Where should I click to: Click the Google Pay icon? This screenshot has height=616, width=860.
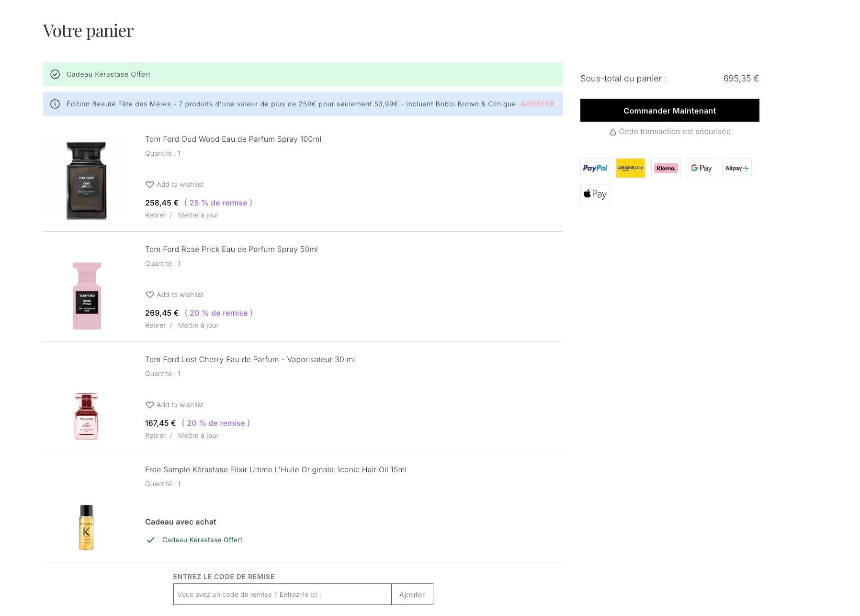(702, 168)
